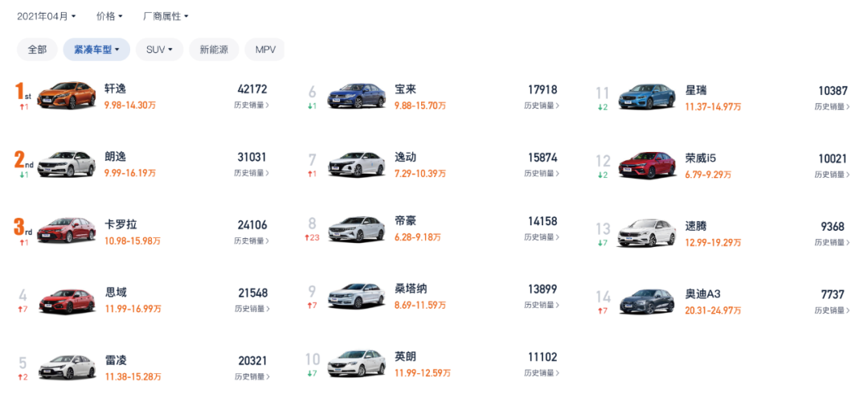Expand the 紧凑车型 category dropdown

coord(96,50)
